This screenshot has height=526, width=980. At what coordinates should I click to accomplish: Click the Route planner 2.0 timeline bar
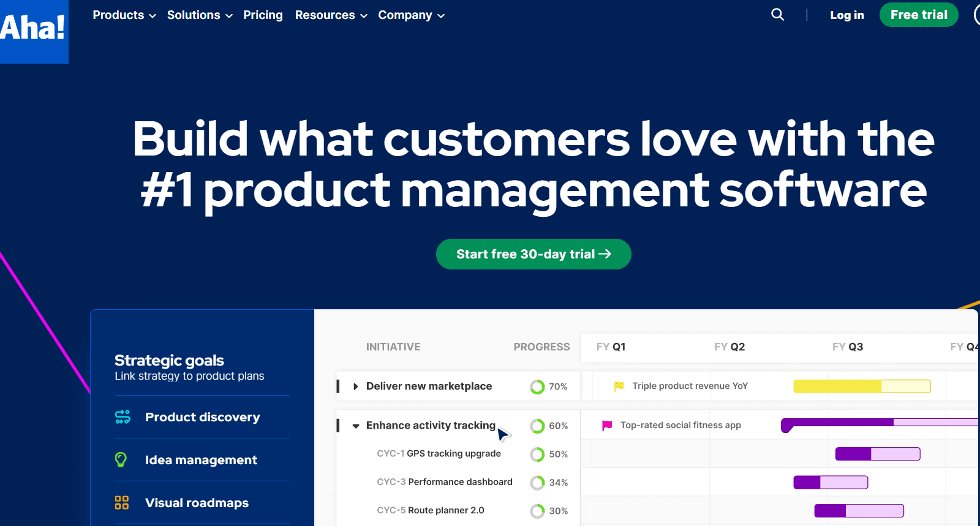(859, 511)
